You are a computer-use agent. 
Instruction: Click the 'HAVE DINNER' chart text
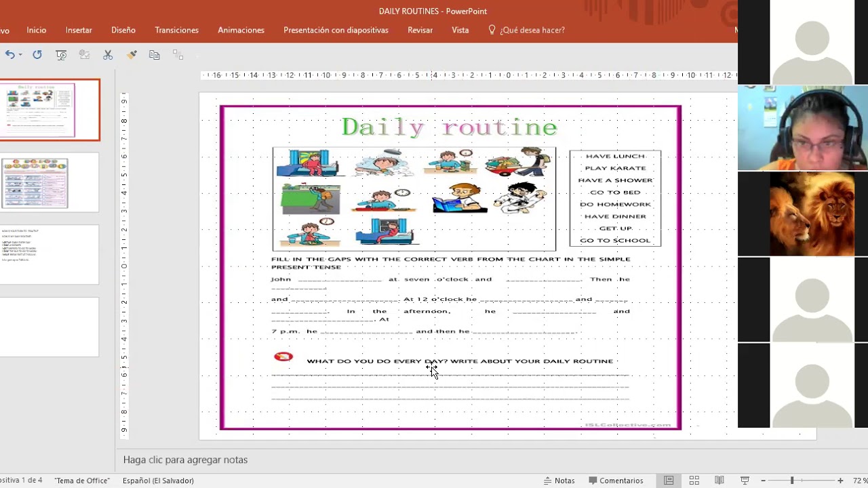pos(615,216)
